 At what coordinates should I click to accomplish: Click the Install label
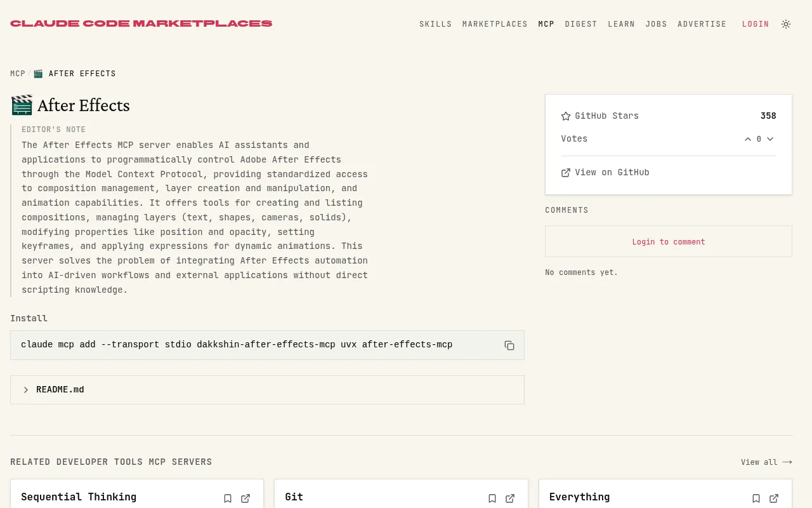coord(29,318)
